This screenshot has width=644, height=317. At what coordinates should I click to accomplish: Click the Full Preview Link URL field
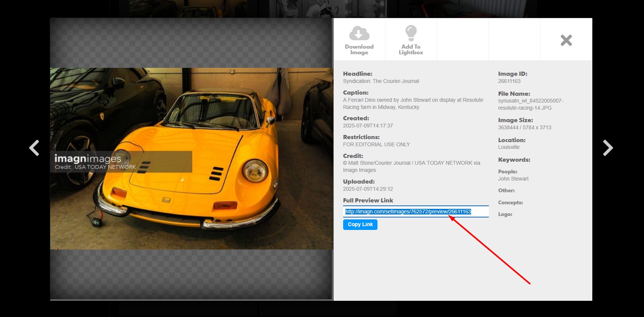(x=415, y=211)
